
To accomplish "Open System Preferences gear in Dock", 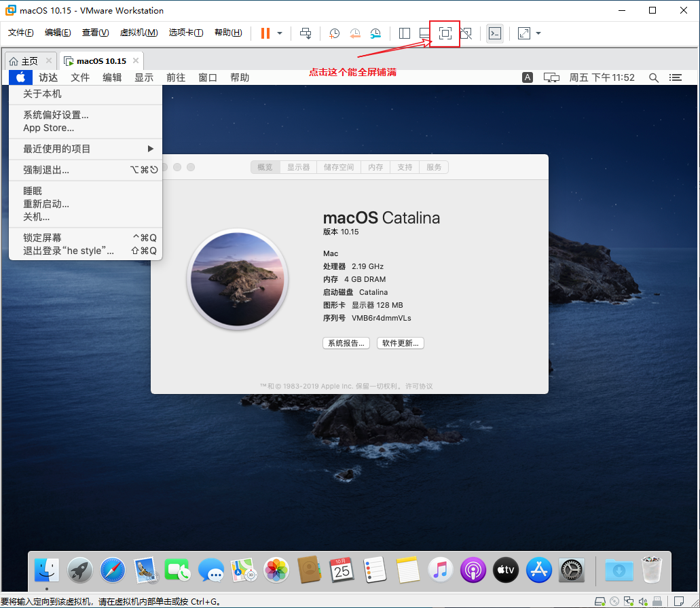I will (572, 570).
